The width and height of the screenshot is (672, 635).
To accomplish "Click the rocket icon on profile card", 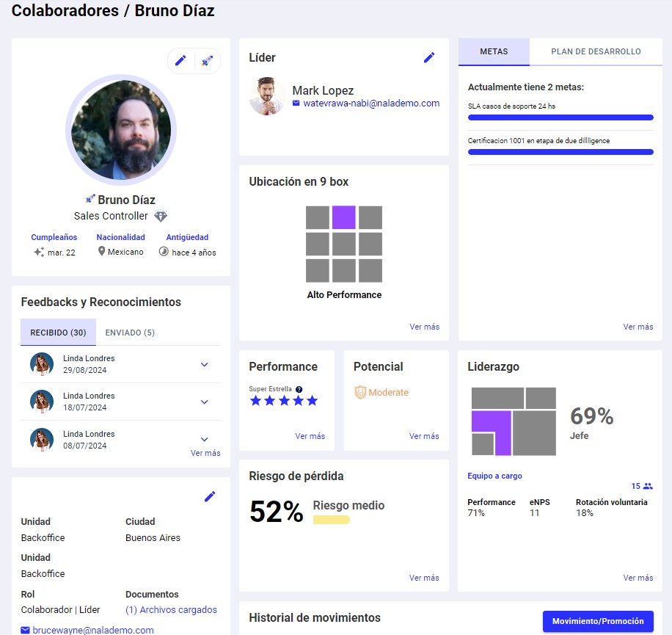I will (207, 61).
